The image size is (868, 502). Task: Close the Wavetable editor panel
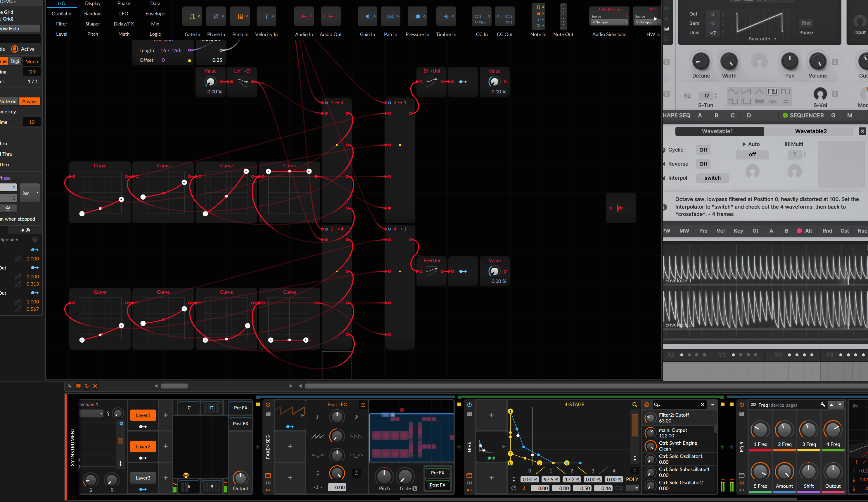click(x=862, y=131)
